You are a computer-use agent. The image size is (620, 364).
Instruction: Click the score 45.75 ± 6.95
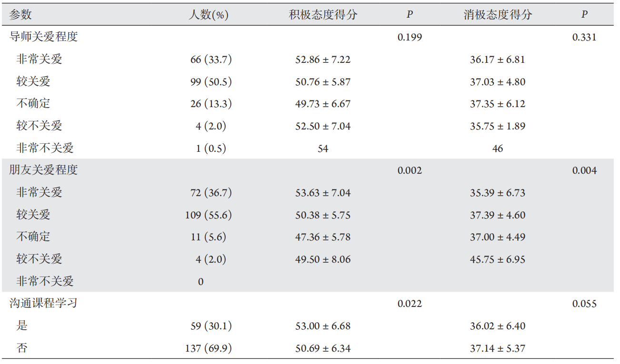click(x=498, y=259)
